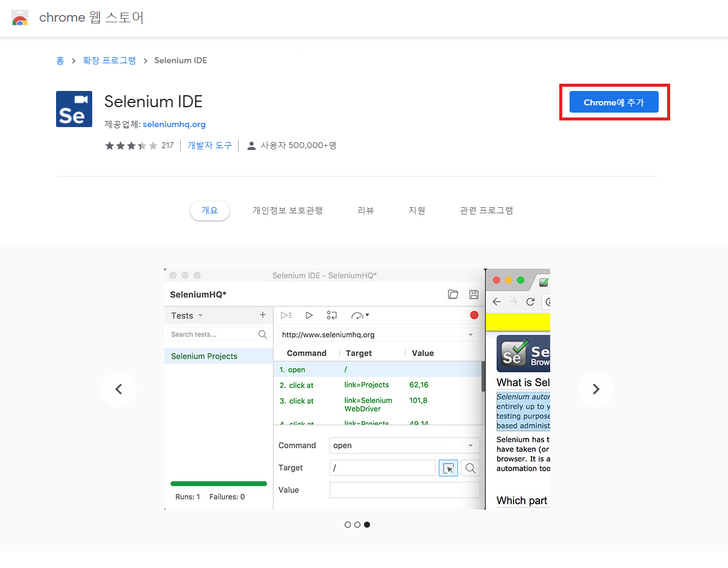
Task: Open the 217 ratings count
Action: [168, 145]
